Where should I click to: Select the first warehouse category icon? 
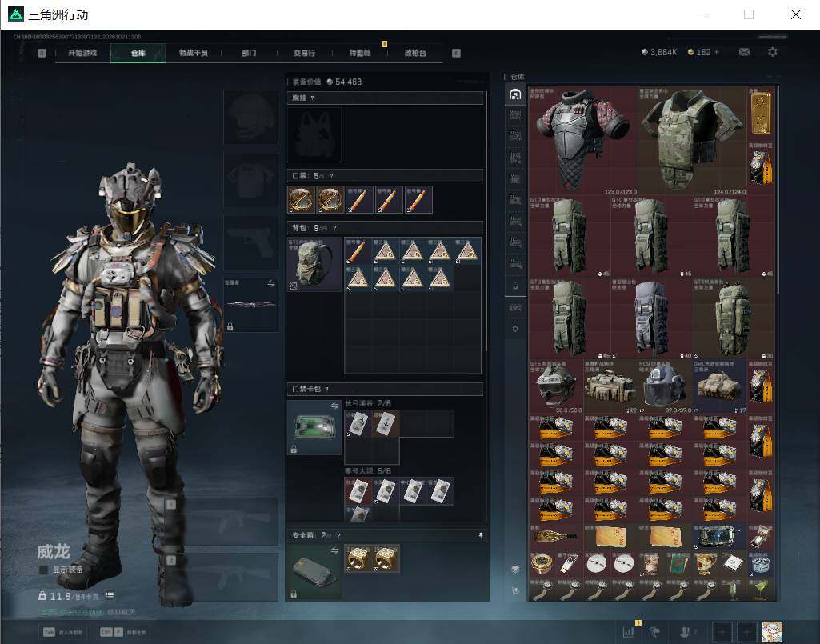click(x=516, y=94)
